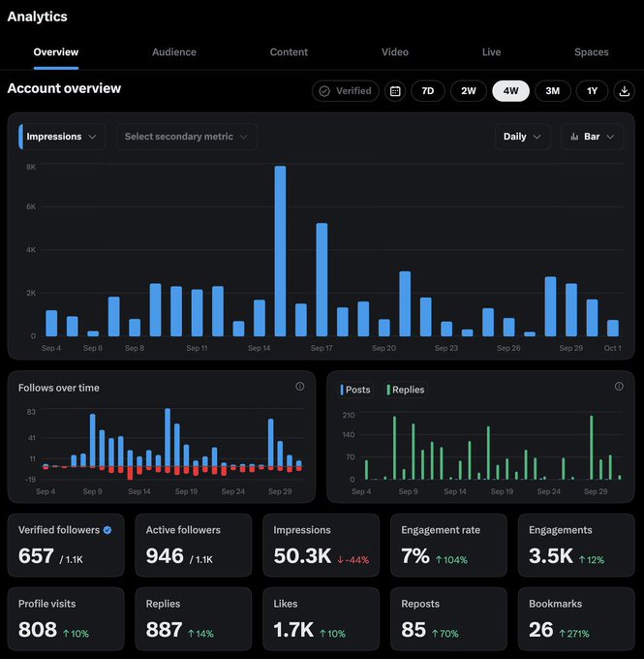644x659 pixels.
Task: Click the Follows over time title
Action: pyautogui.click(x=59, y=388)
